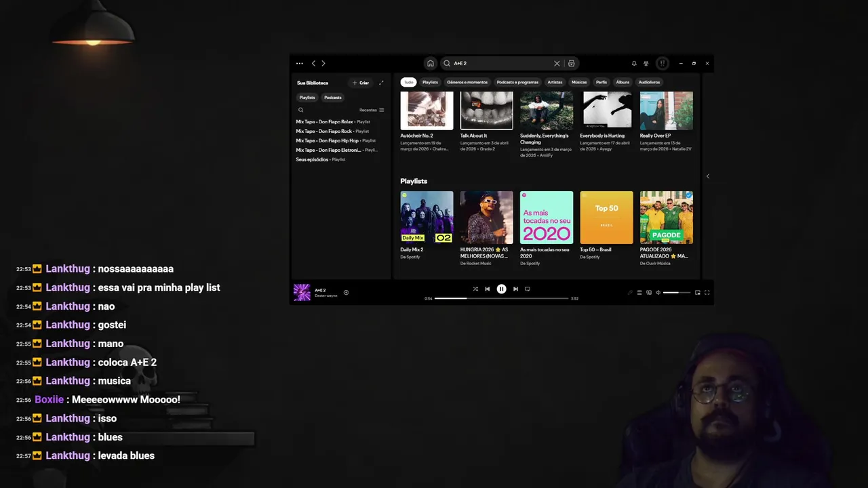Viewport: 868px width, 488px height.
Task: Open Suddenly, Everything's Changing album cover
Action: click(547, 110)
